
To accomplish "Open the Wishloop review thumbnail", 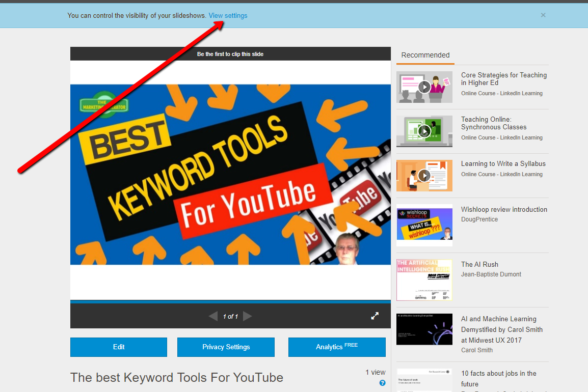I will pos(424,225).
